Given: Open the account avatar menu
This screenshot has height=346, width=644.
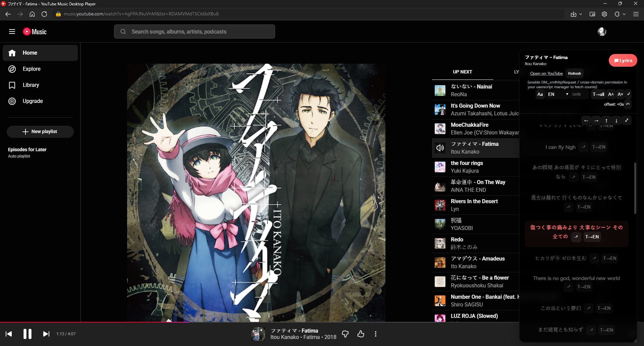Looking at the screenshot, I should click(x=602, y=32).
